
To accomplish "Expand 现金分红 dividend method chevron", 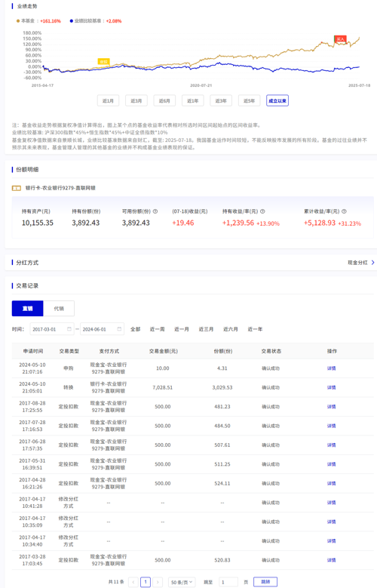I will click(x=373, y=263).
